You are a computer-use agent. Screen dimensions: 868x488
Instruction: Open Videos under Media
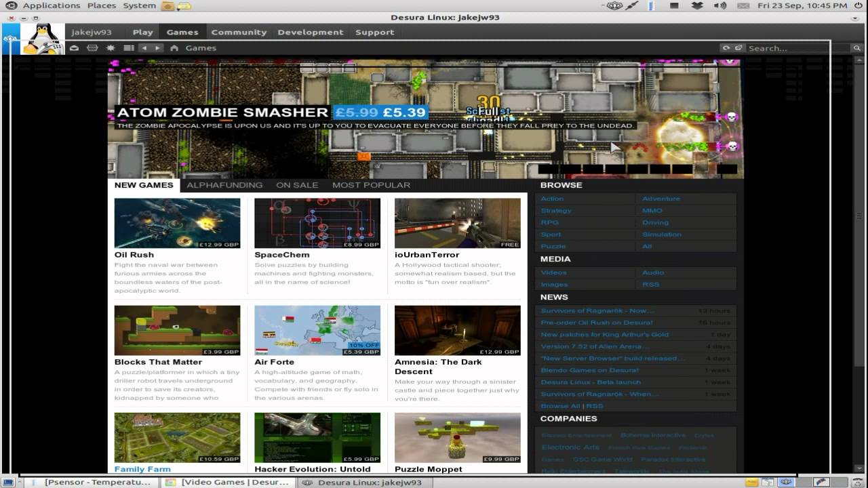(553, 272)
